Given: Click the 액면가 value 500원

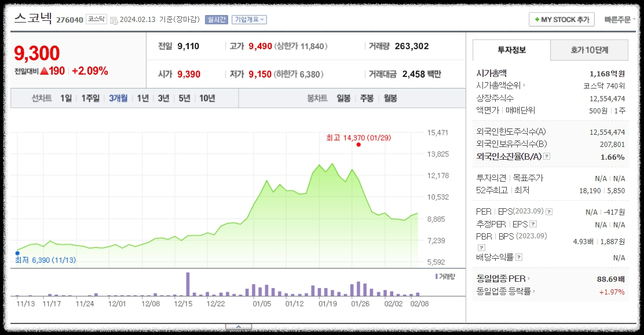Looking at the screenshot, I should coord(598,111).
